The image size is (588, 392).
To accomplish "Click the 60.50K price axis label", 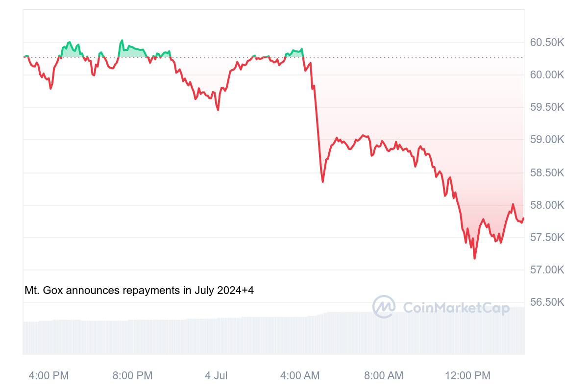I will coord(547,43).
